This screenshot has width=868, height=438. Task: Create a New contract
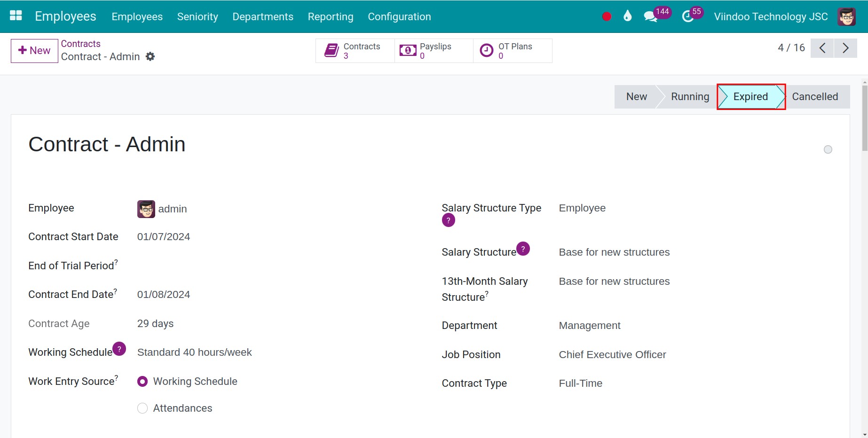pyautogui.click(x=34, y=51)
